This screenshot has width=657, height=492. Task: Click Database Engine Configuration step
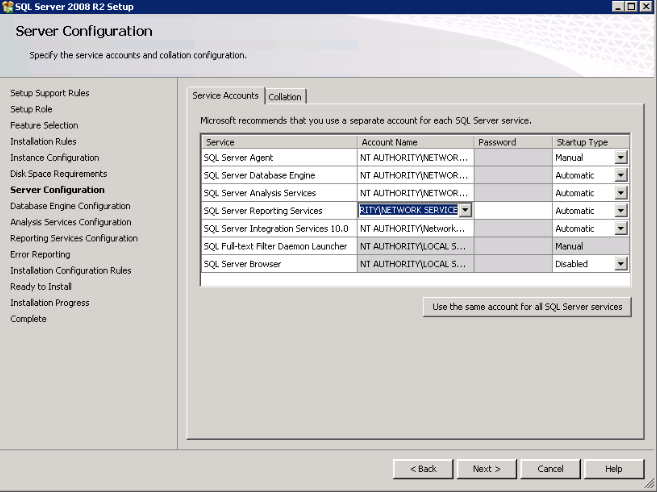[x=70, y=206]
